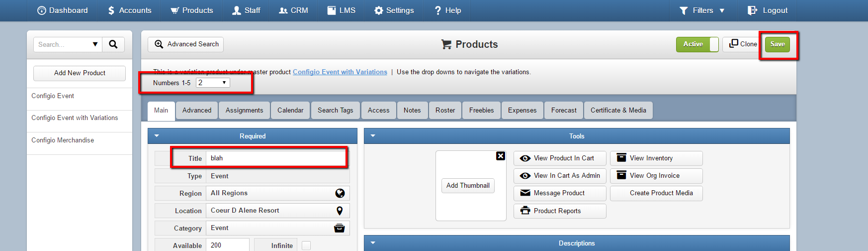Check the Infinite checkbox
This screenshot has width=868, height=251.
[x=306, y=246]
